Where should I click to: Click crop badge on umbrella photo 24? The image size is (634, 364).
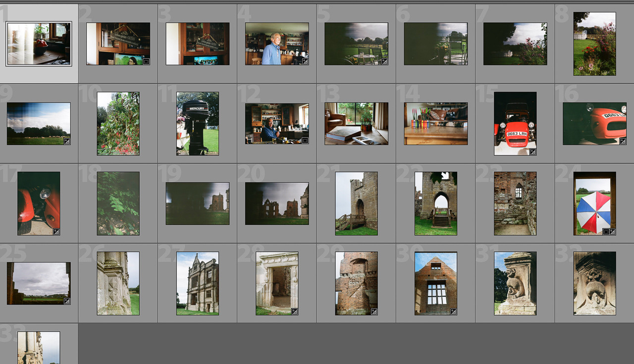(x=606, y=231)
